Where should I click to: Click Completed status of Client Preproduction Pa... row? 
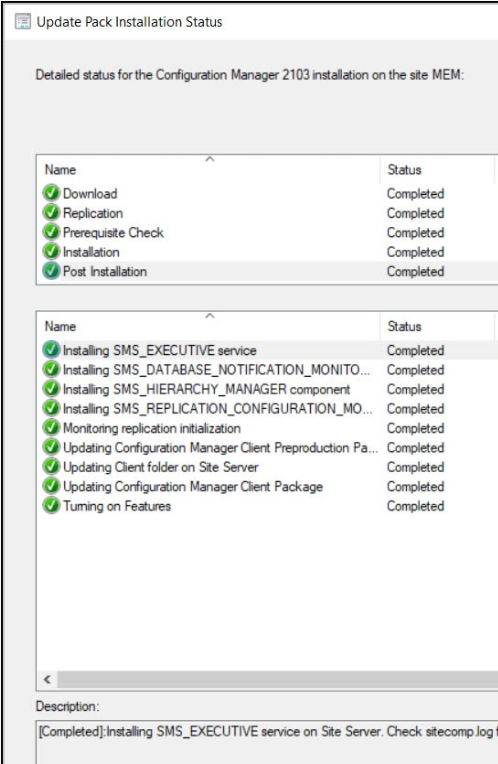[x=415, y=448]
